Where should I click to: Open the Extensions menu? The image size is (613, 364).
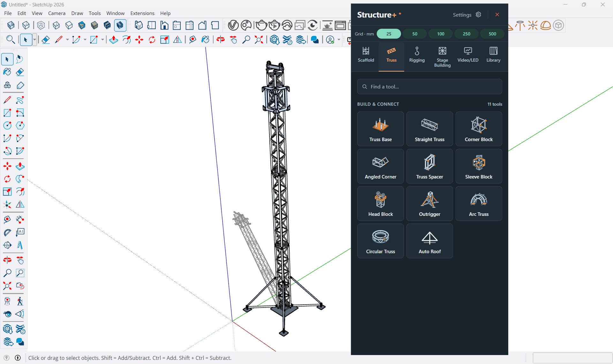point(142,13)
